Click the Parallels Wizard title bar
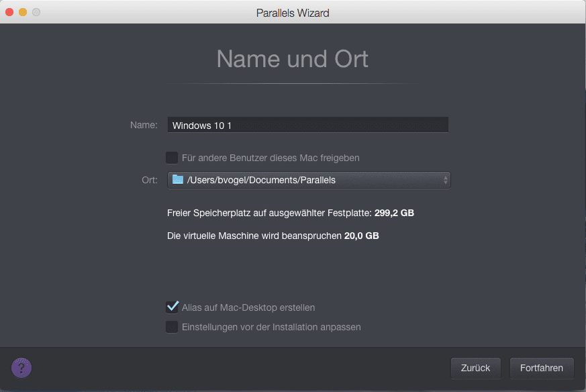 tap(293, 12)
